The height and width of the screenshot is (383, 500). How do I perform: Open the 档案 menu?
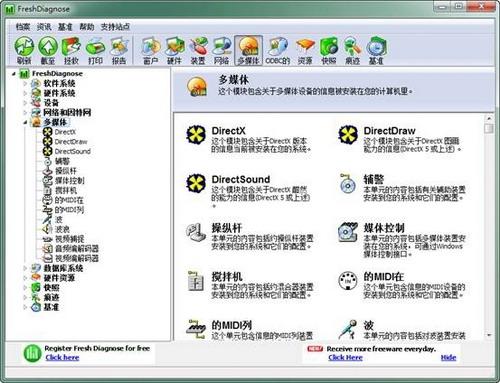tap(23, 27)
